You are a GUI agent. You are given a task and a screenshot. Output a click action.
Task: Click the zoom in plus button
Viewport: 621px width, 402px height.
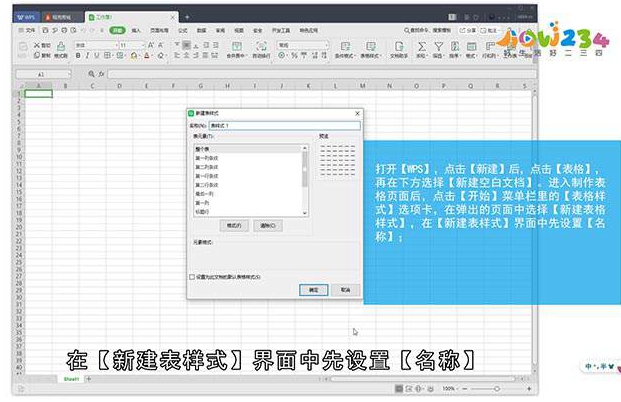(529, 389)
